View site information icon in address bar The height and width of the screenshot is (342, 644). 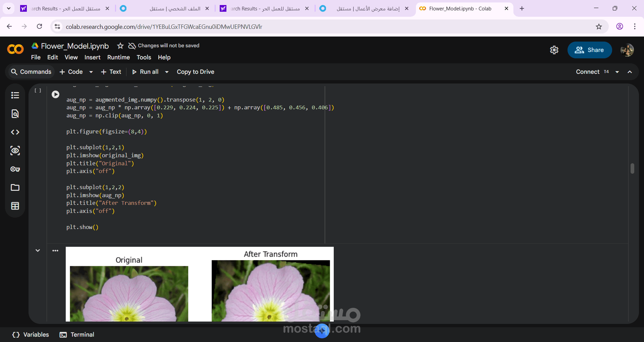57,26
